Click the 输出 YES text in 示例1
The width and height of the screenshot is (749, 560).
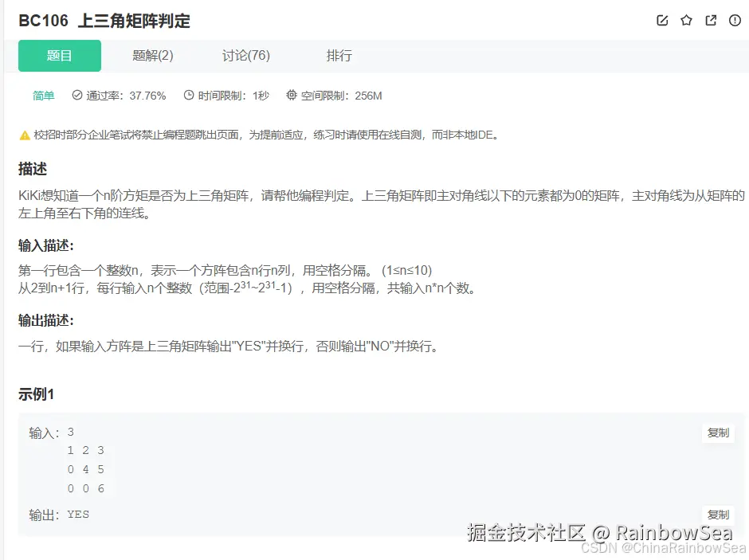59,514
